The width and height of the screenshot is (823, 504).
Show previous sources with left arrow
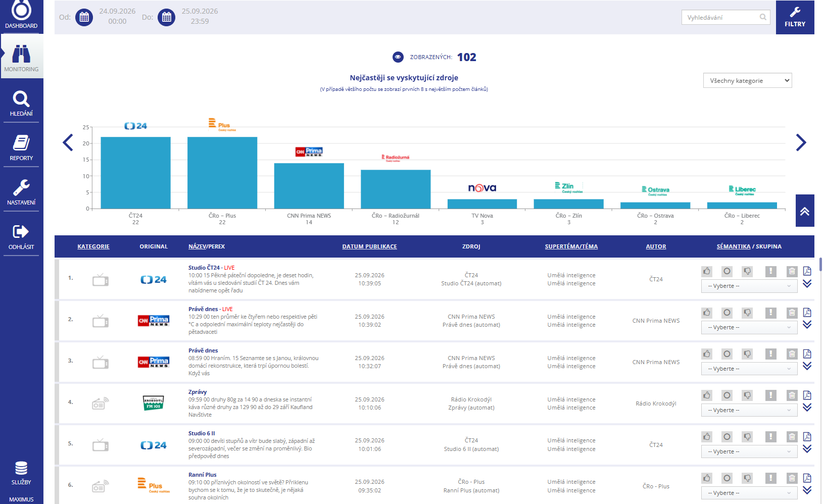[68, 142]
